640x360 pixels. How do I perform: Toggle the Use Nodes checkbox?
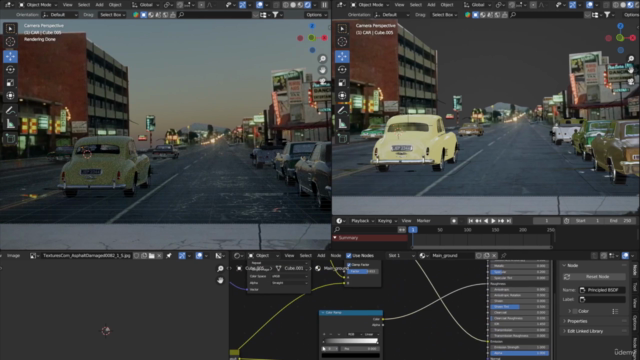(x=349, y=256)
